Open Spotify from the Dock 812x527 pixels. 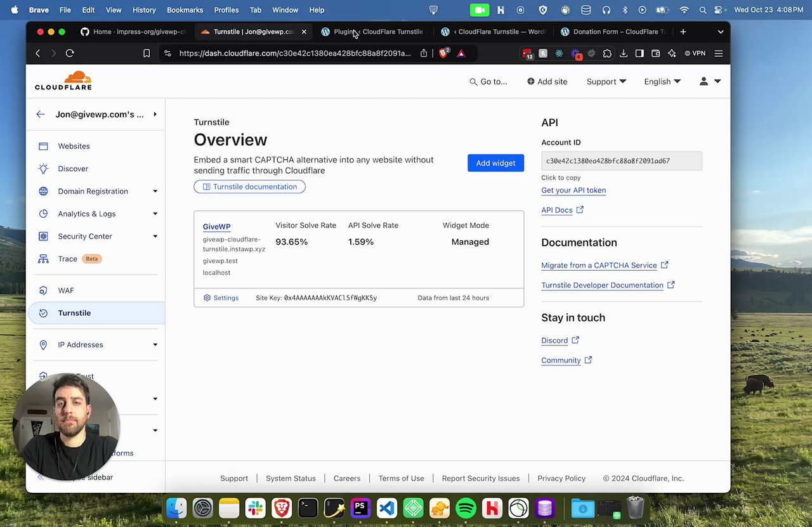(x=466, y=508)
